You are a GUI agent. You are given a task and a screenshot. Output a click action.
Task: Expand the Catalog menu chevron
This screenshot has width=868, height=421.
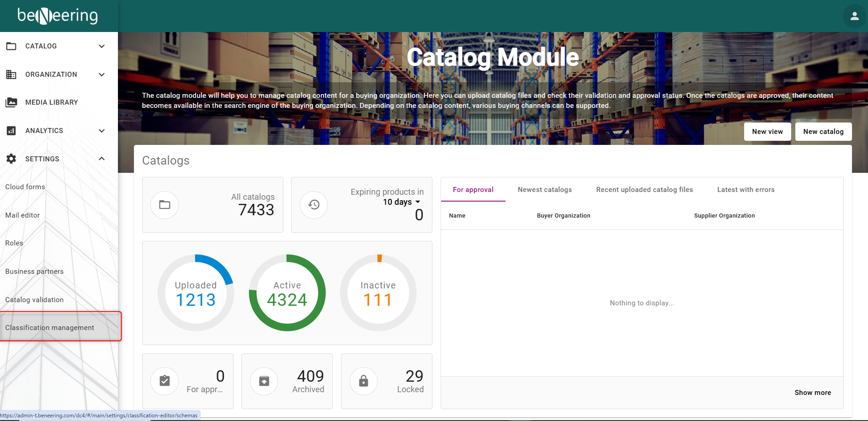click(x=102, y=46)
